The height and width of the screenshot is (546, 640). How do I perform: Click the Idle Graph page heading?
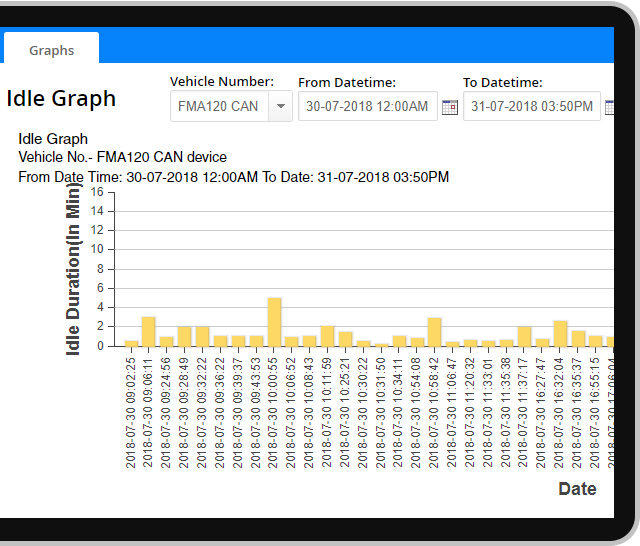62,99
